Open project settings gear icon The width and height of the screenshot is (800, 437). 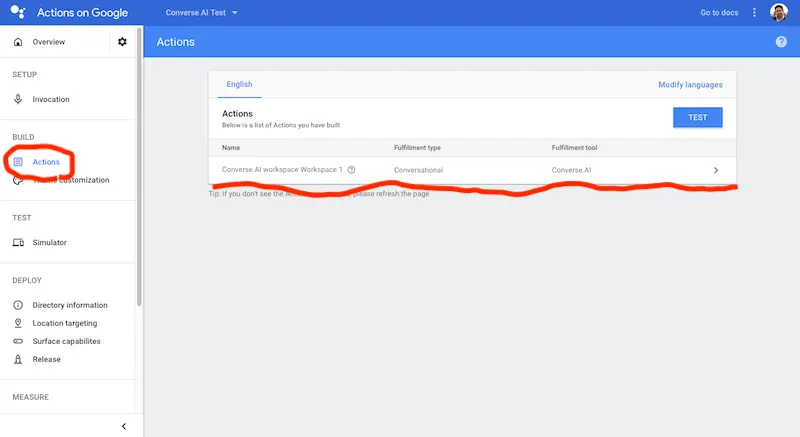coord(122,42)
